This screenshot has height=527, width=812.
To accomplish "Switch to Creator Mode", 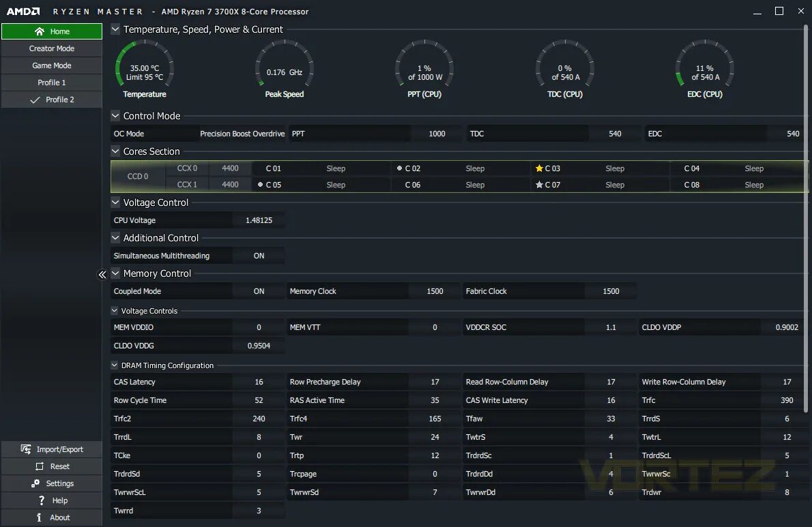I will point(52,48).
